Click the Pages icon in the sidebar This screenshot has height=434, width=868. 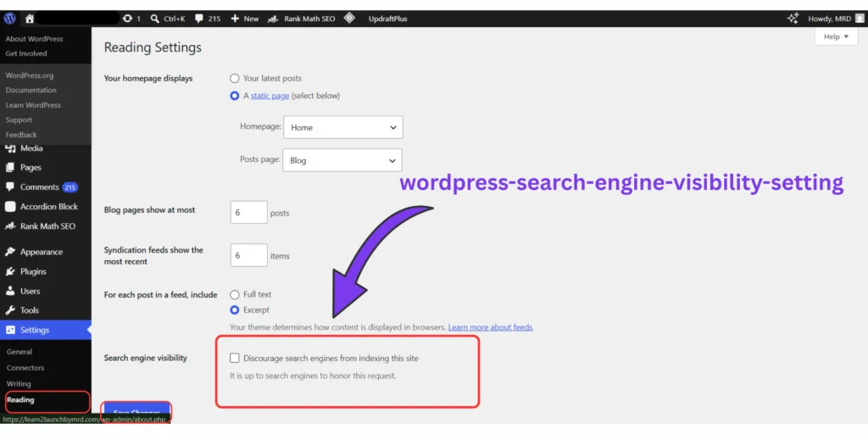[10, 167]
